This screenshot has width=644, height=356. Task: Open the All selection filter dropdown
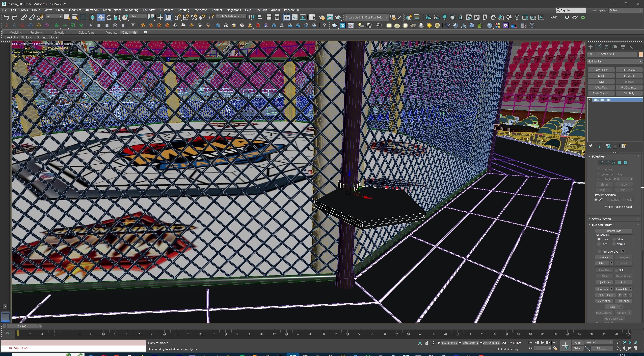point(54,16)
